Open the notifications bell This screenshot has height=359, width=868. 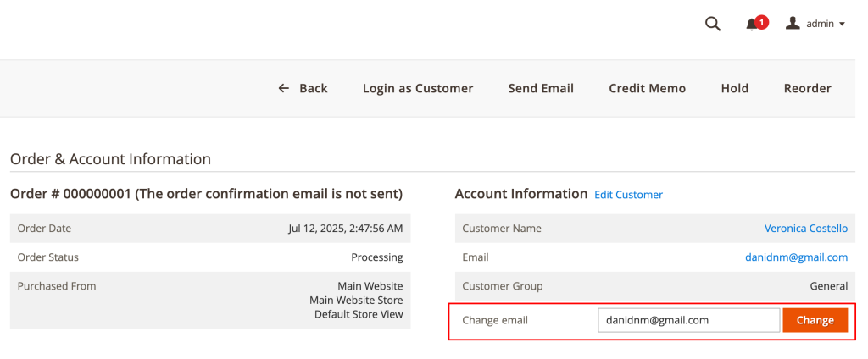pos(751,25)
